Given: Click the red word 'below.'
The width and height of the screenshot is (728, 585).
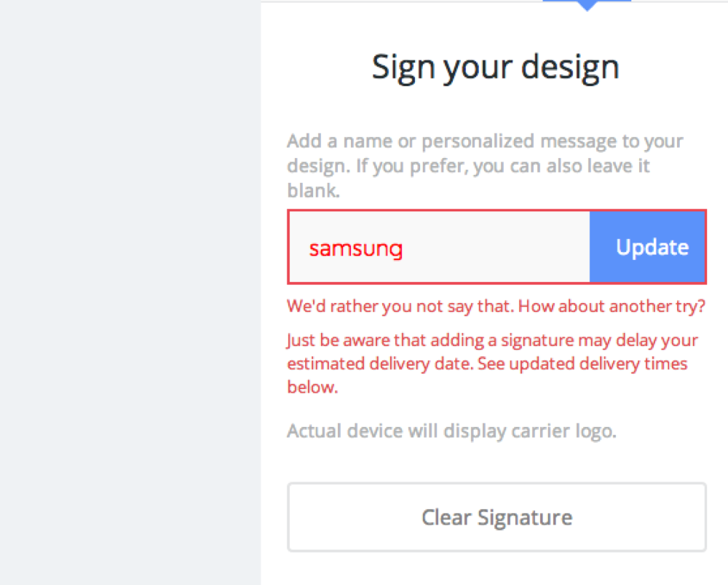Looking at the screenshot, I should coord(312,387).
